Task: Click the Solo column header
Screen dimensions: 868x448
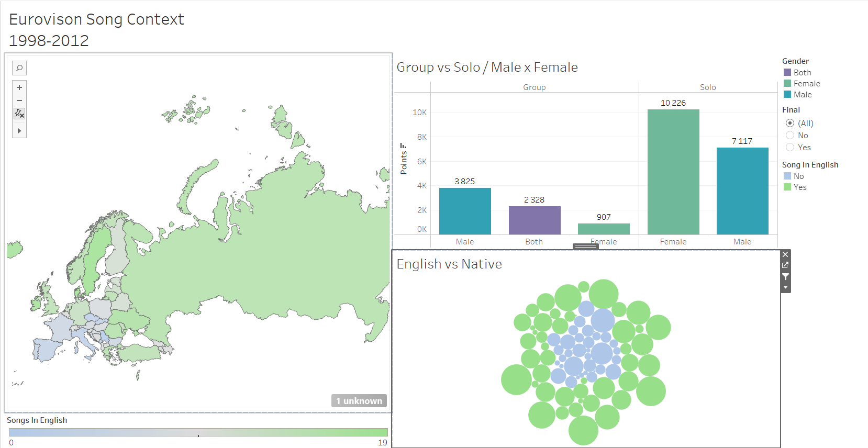Action: click(x=708, y=87)
